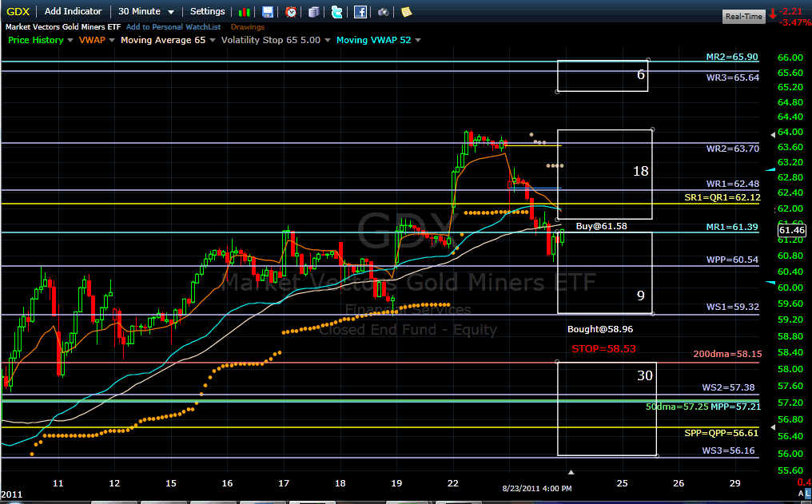Expand the VWAP indicator dropdown arrow
This screenshot has width=812, height=504.
point(112,41)
